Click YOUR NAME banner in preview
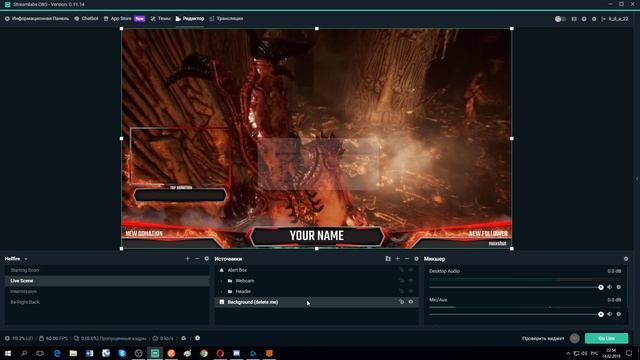Viewport: 640px width, 360px height. (x=317, y=236)
